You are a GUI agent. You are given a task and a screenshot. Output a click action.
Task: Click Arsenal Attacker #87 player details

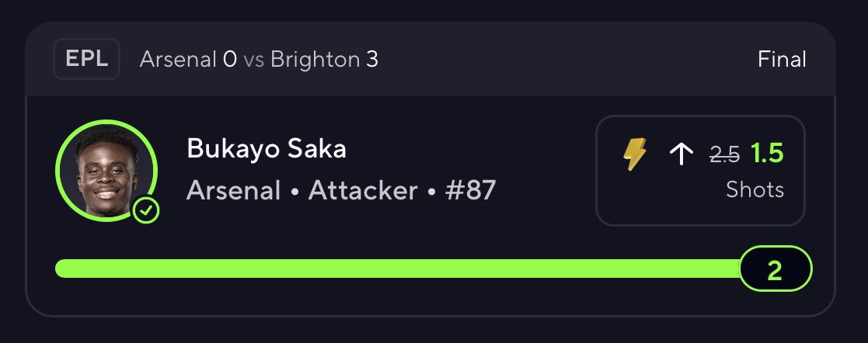click(x=341, y=191)
